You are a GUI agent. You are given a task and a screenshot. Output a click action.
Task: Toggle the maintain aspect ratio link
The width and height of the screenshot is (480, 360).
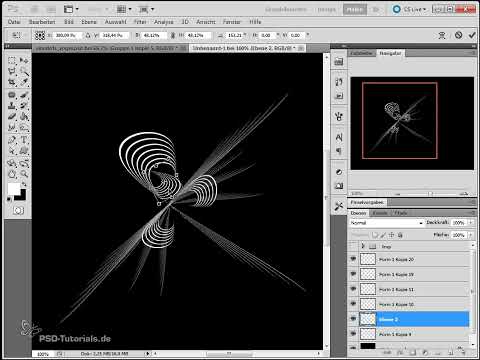tap(173, 35)
